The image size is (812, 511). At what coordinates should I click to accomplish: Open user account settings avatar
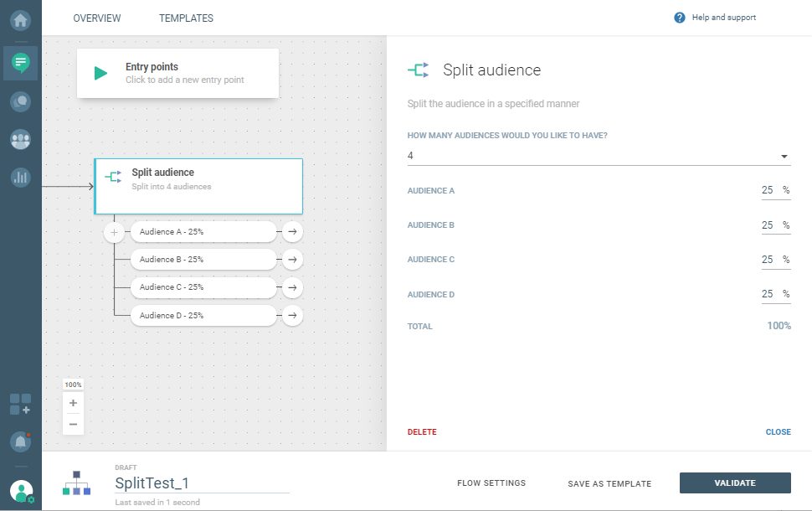(22, 492)
